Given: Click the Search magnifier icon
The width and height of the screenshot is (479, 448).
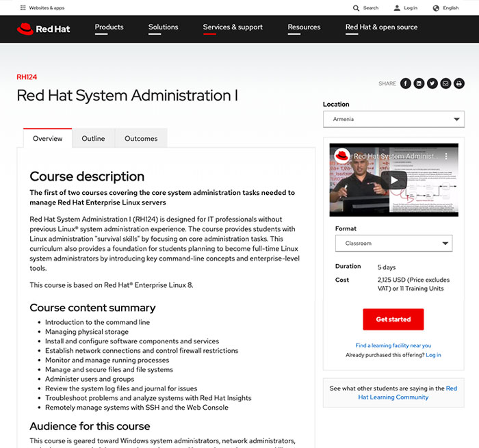Looking at the screenshot, I should (356, 8).
